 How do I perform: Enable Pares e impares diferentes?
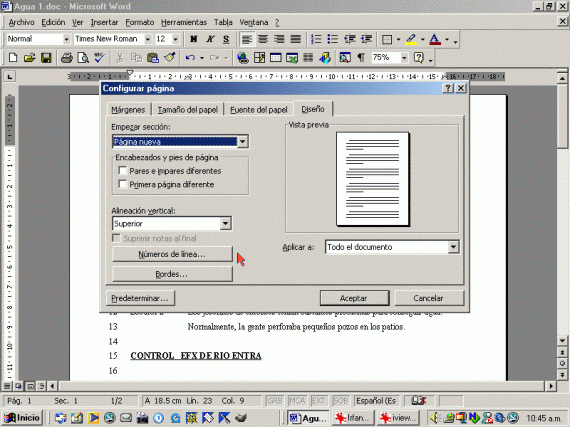tap(123, 170)
